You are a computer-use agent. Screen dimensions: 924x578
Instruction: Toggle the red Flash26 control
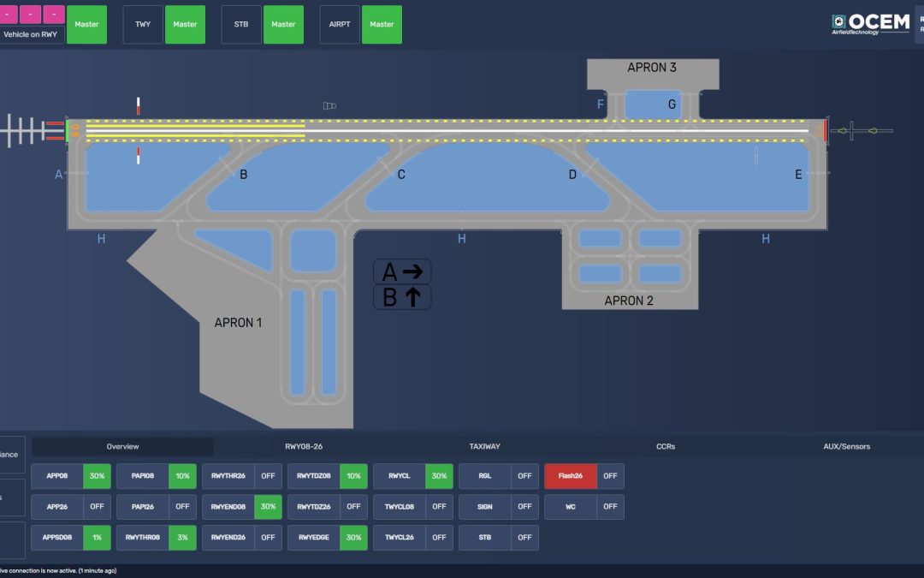[x=584, y=476]
